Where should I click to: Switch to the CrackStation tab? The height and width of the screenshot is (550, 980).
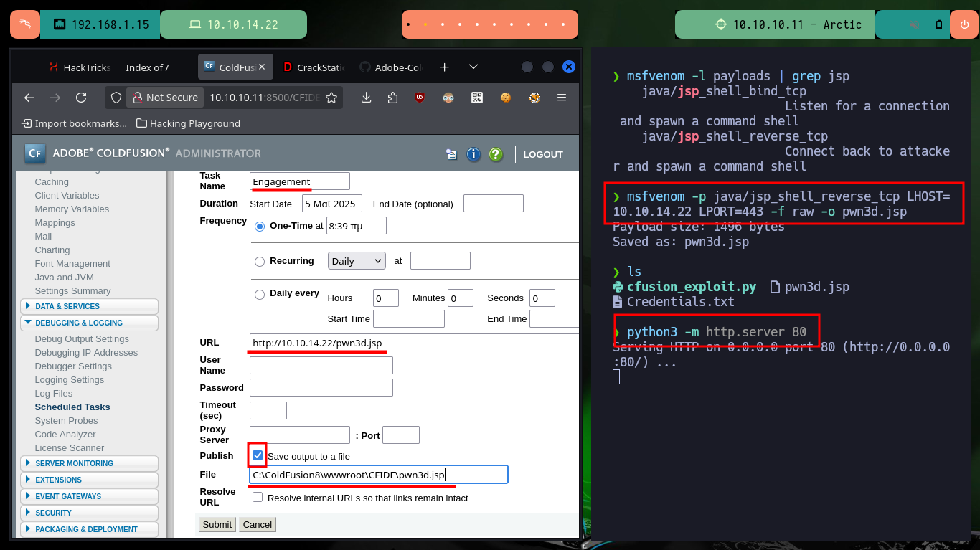click(314, 67)
